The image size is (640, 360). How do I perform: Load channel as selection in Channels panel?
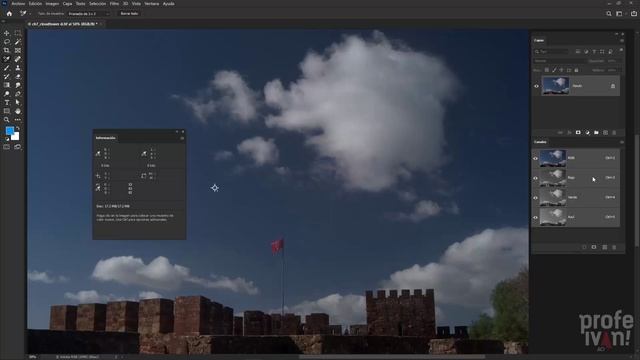pyautogui.click(x=584, y=247)
